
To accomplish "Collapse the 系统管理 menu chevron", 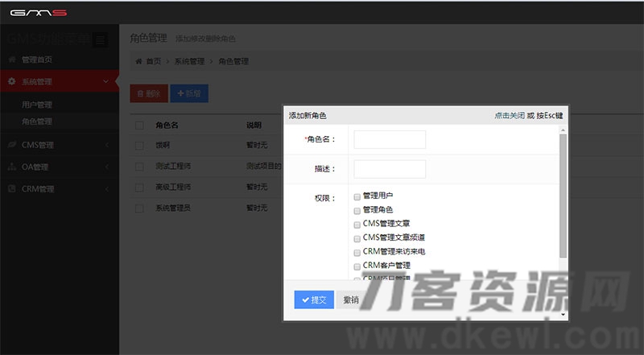I will (x=106, y=81).
